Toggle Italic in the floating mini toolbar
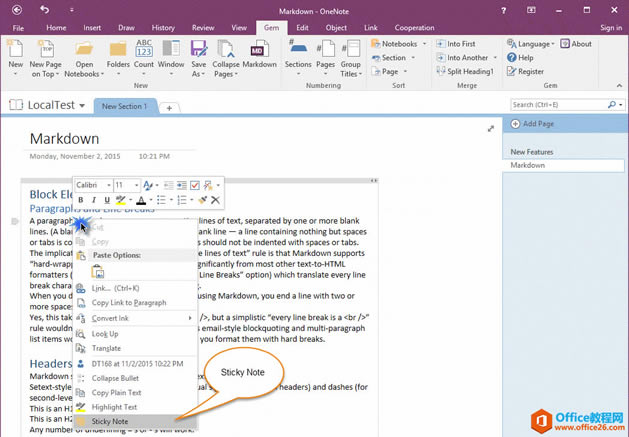 click(94, 200)
